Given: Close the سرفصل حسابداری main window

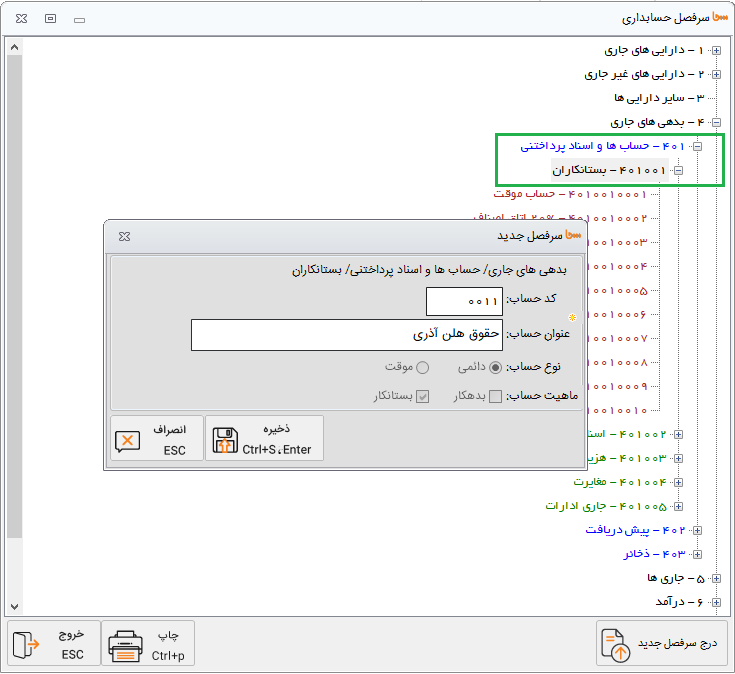Looking at the screenshot, I should [22, 19].
